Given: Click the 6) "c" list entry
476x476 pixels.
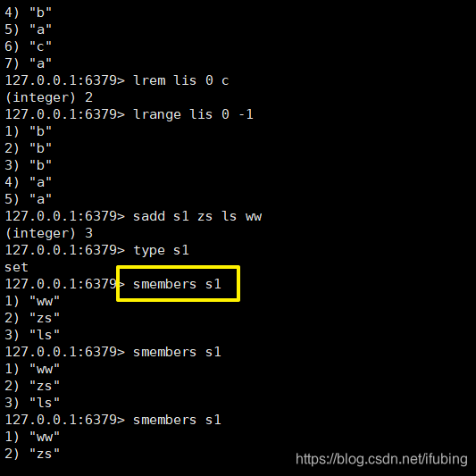Looking at the screenshot, I should pyautogui.click(x=29, y=46).
